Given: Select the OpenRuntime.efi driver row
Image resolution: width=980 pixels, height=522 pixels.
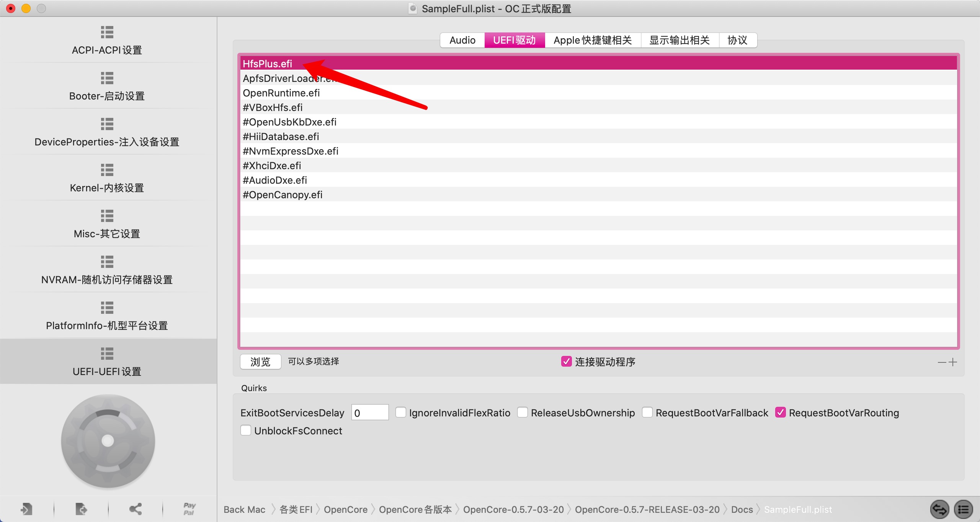Looking at the screenshot, I should click(x=599, y=93).
